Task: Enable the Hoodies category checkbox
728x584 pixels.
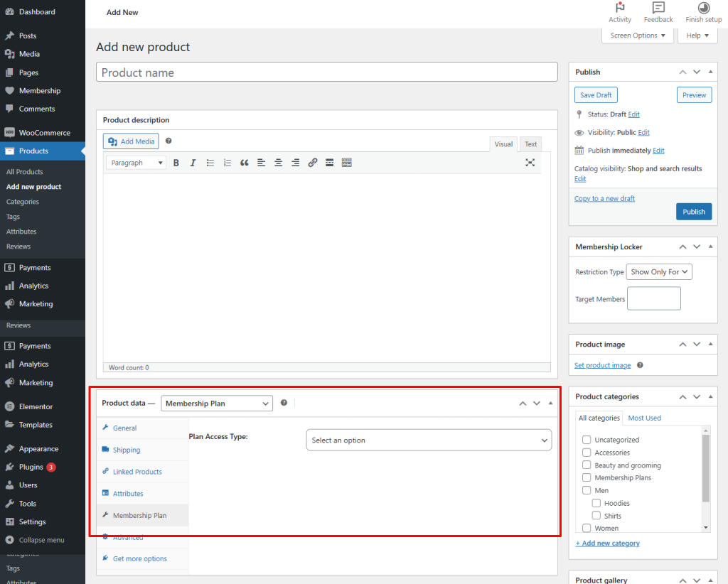Action: 597,503
